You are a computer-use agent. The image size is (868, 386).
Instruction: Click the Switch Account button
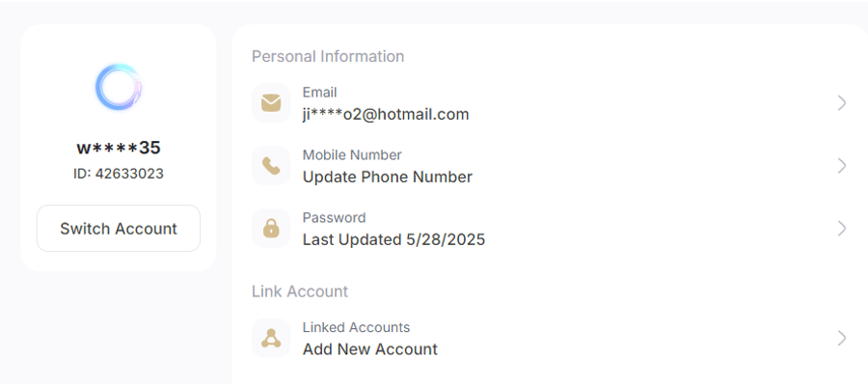coord(119,228)
